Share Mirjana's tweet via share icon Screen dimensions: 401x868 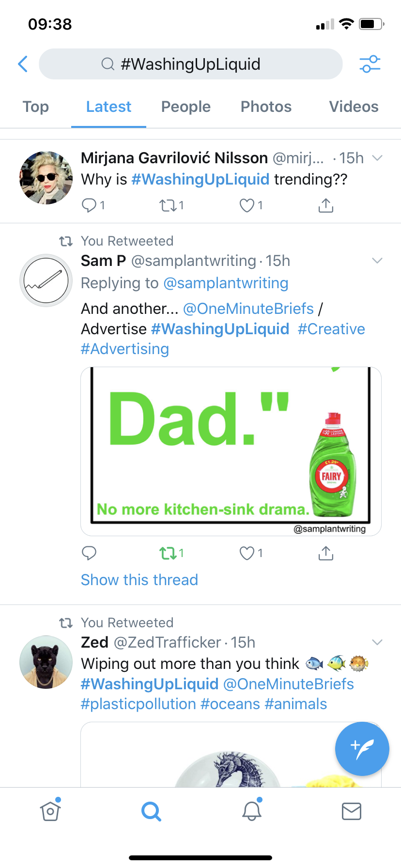point(326,206)
